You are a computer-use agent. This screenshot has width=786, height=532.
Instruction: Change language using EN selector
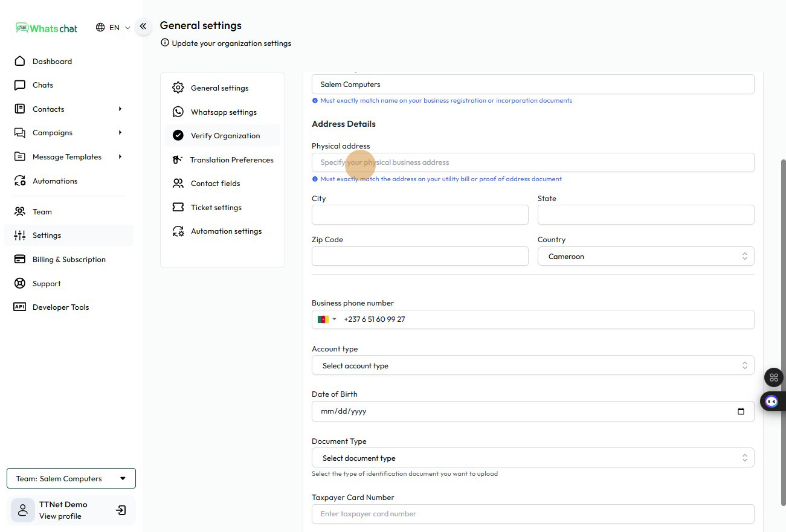[113, 27]
